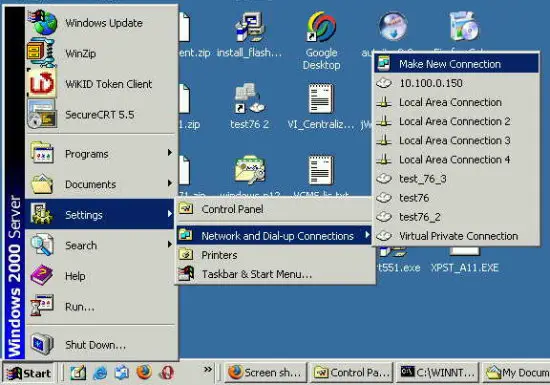
Task: Launch SecureCRT 5.5
Action: [x=101, y=115]
